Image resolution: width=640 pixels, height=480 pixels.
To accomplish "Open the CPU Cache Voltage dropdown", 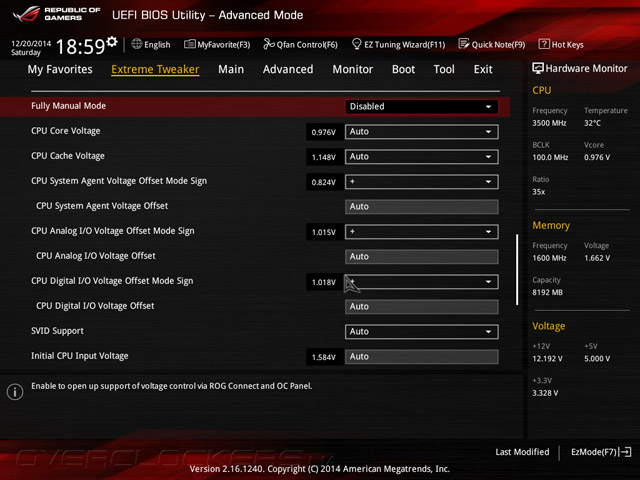I will pos(422,157).
